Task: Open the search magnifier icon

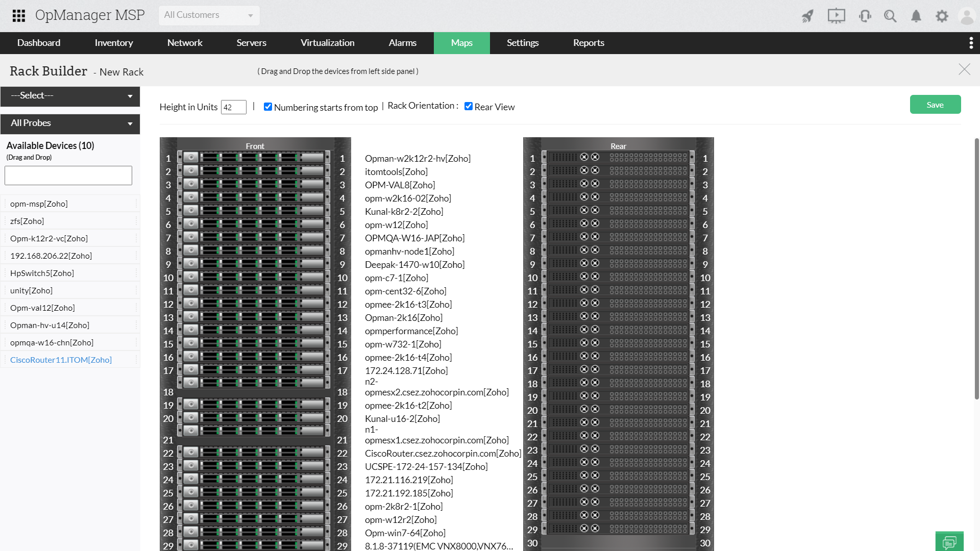Action: [x=890, y=16]
